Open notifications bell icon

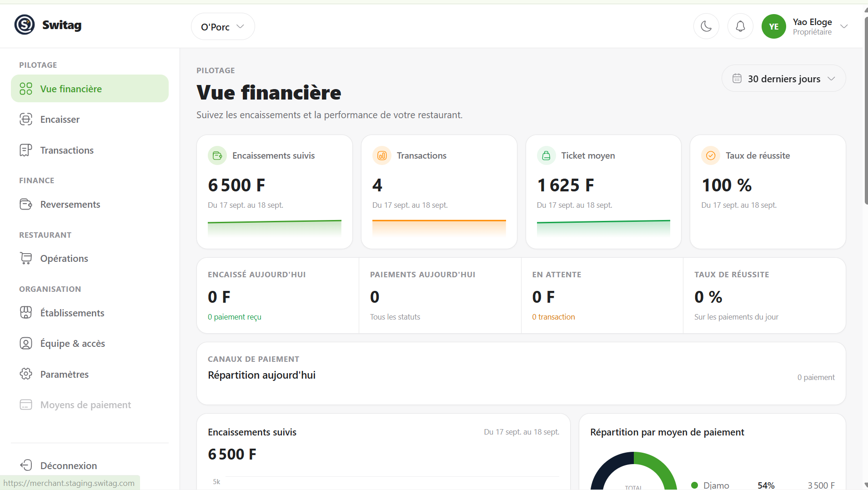[740, 26]
